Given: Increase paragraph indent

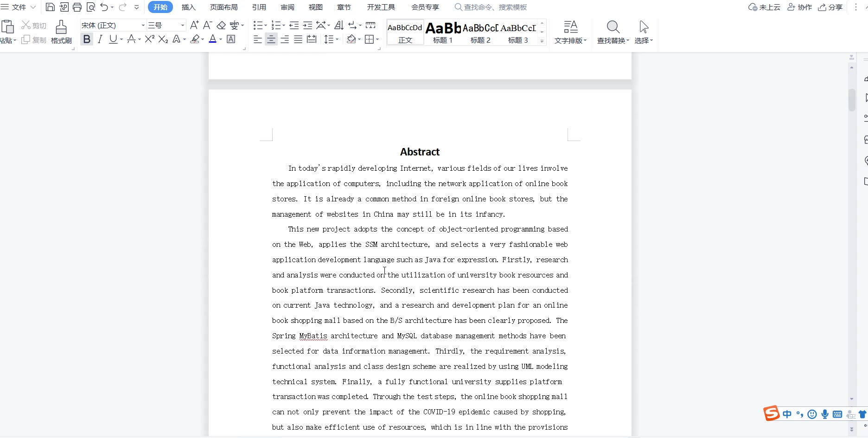Looking at the screenshot, I should click(x=307, y=25).
